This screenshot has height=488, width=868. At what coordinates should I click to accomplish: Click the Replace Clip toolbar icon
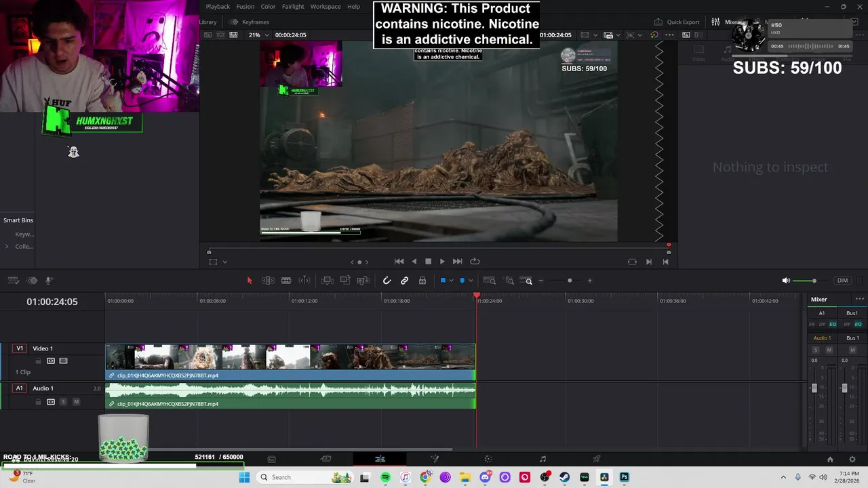point(363,281)
